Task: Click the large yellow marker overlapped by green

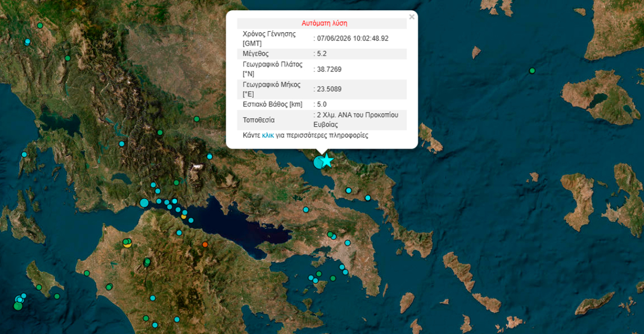Action: coord(127,244)
